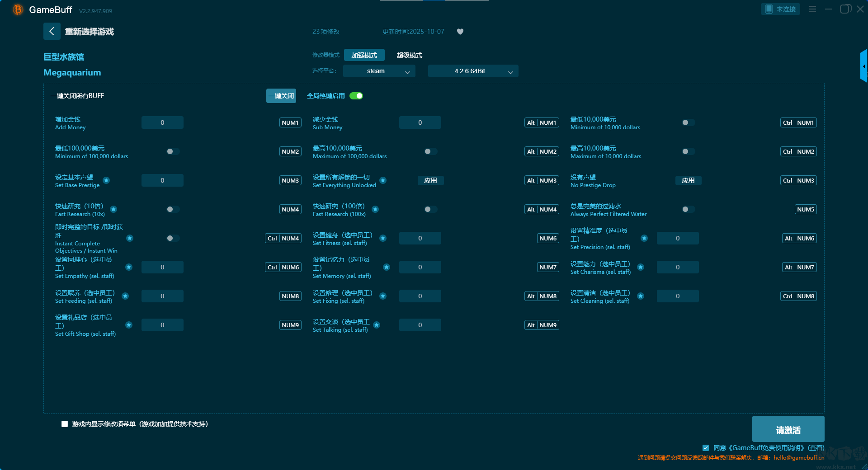Toggle Maximum of 10,000 dollars switch
This screenshot has width=868, height=470.
(x=689, y=151)
